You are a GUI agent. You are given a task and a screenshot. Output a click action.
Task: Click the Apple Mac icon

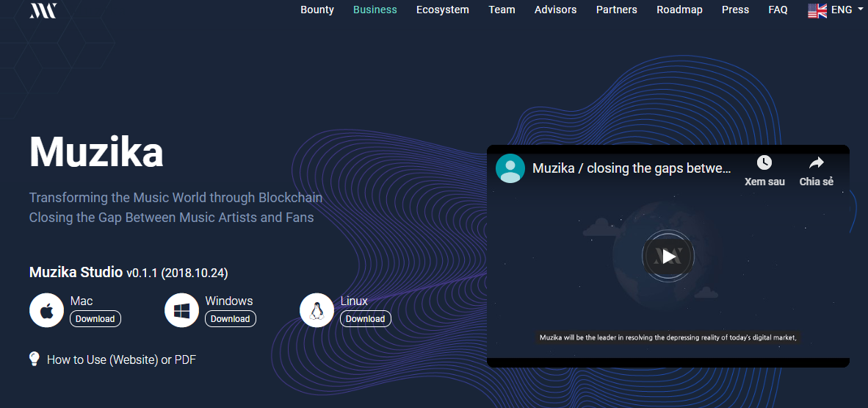point(46,310)
